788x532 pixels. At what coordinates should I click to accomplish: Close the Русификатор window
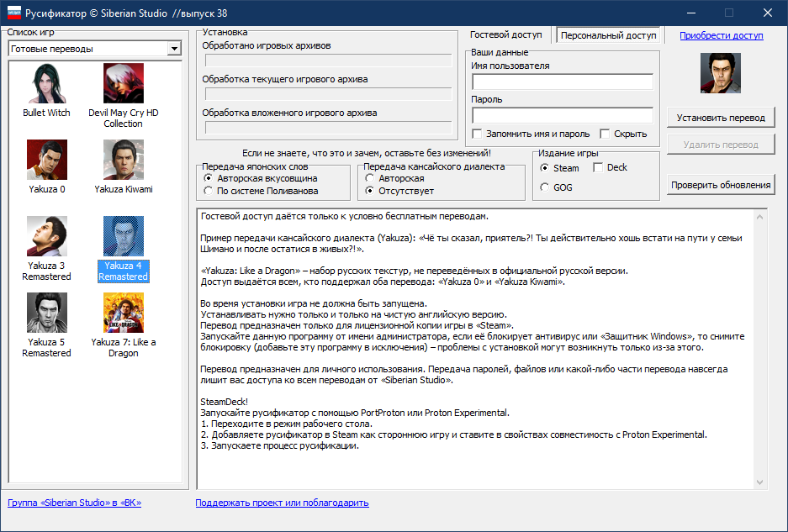pos(767,13)
